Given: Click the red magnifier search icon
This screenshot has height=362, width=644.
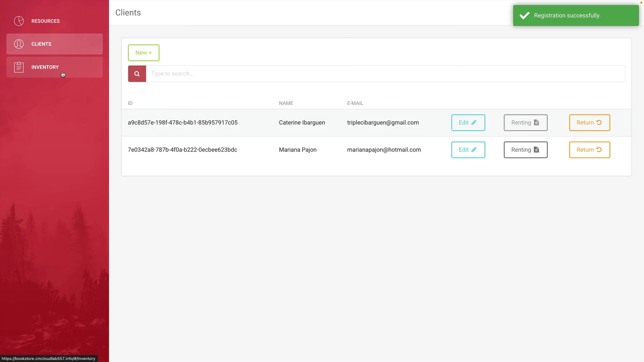Looking at the screenshot, I should (x=137, y=74).
